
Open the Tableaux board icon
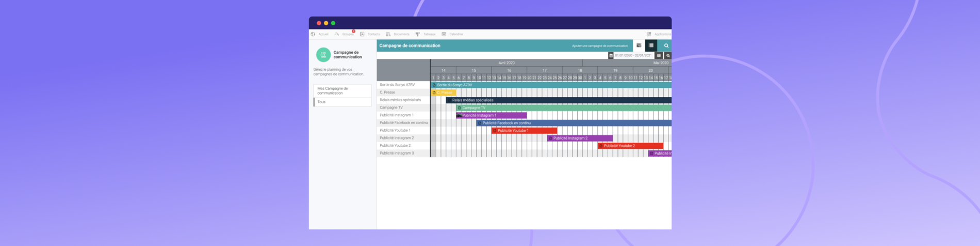(418, 34)
